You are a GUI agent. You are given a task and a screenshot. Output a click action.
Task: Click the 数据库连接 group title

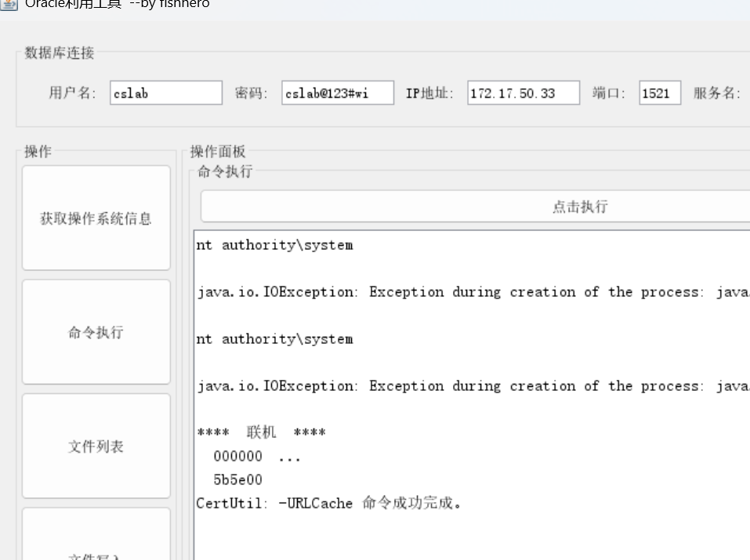tap(60, 52)
